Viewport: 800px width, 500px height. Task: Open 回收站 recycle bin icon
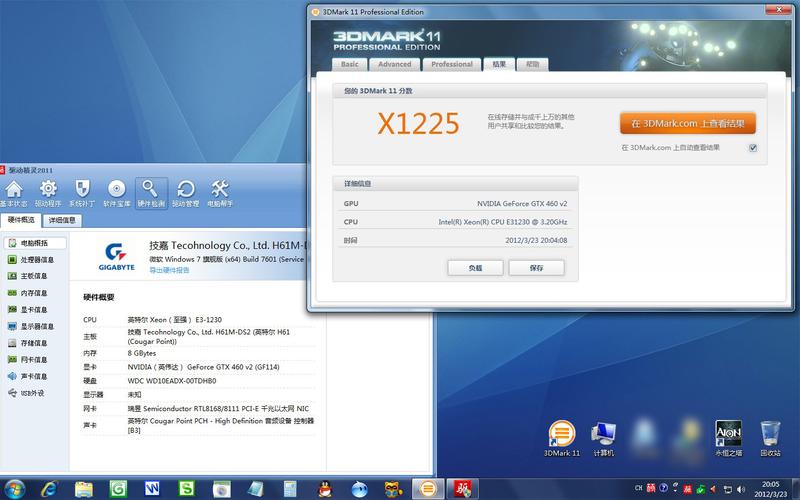pyautogui.click(x=770, y=438)
